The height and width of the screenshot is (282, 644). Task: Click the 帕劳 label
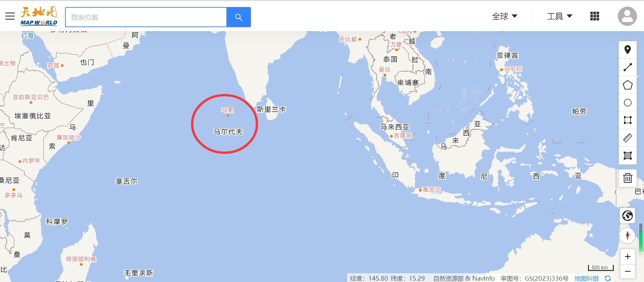(579, 112)
